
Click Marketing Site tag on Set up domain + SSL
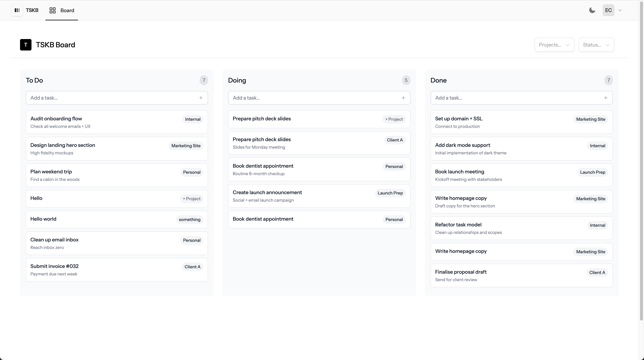point(591,119)
